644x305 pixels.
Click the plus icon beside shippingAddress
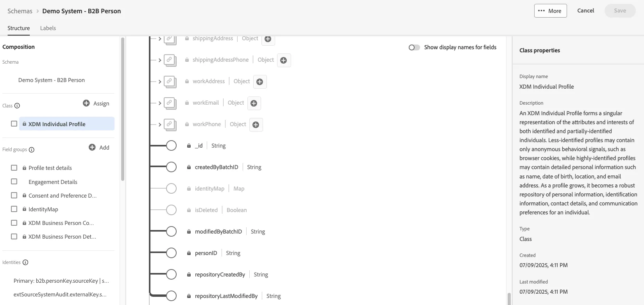268,39
